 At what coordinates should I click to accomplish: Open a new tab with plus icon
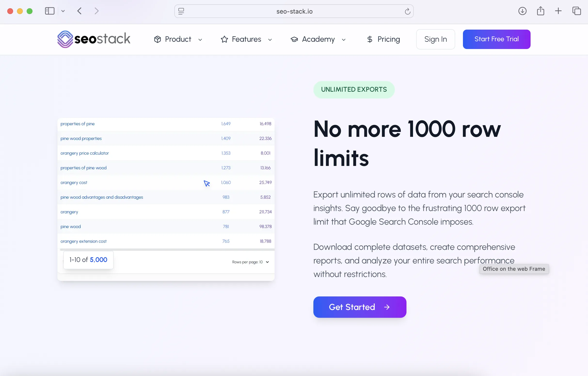pyautogui.click(x=558, y=11)
